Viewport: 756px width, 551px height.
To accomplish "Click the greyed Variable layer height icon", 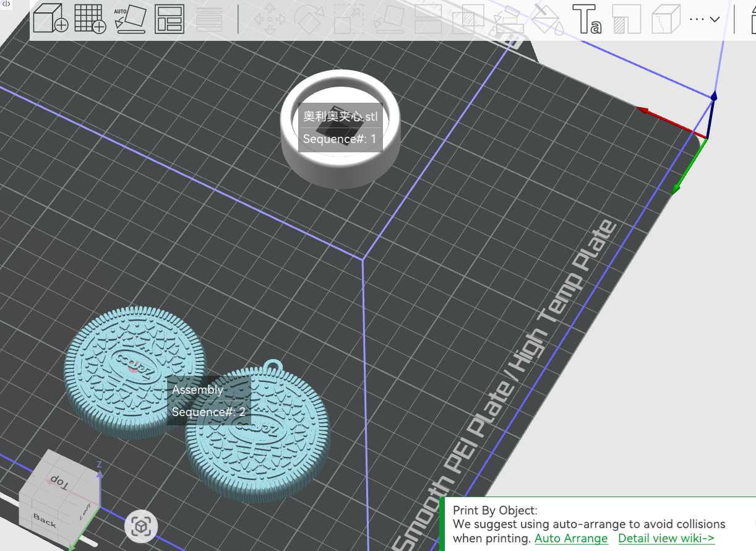I will click(209, 19).
